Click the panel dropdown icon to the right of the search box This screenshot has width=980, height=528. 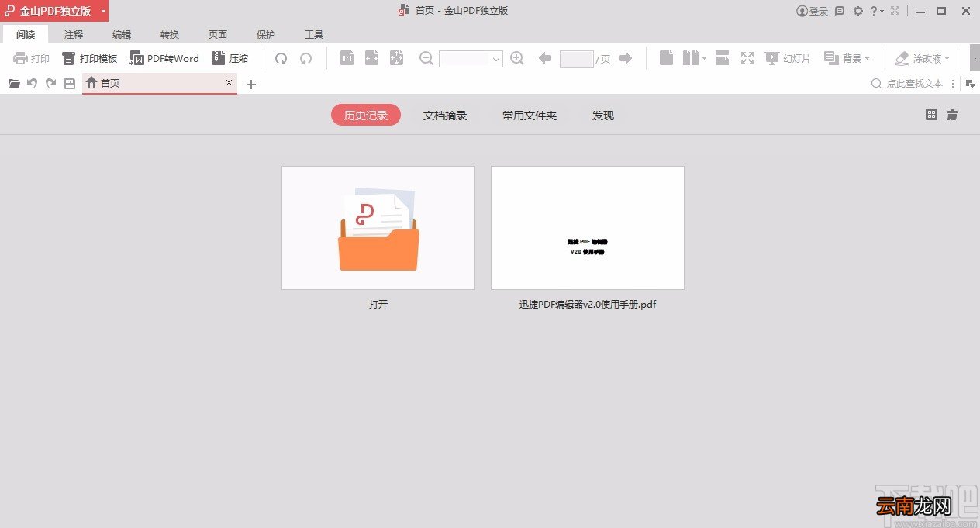[x=971, y=84]
